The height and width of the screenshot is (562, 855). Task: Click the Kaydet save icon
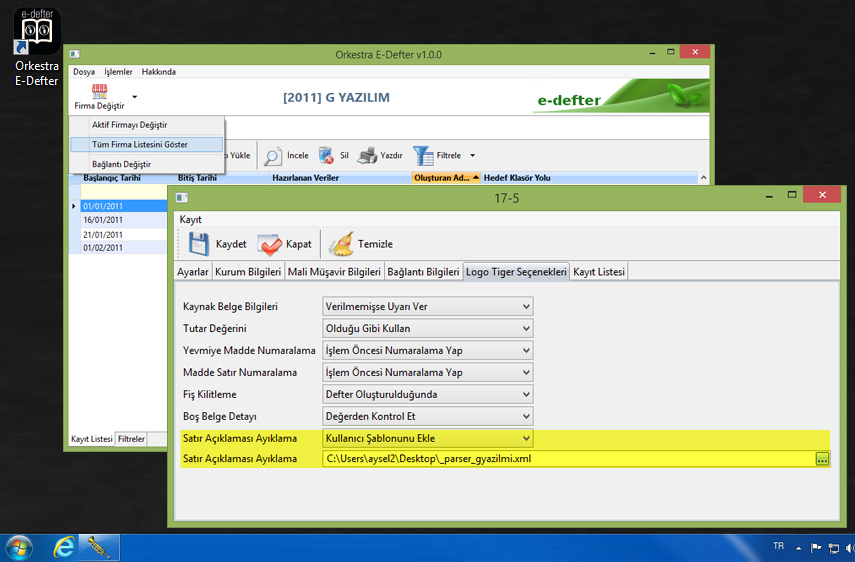tap(198, 244)
